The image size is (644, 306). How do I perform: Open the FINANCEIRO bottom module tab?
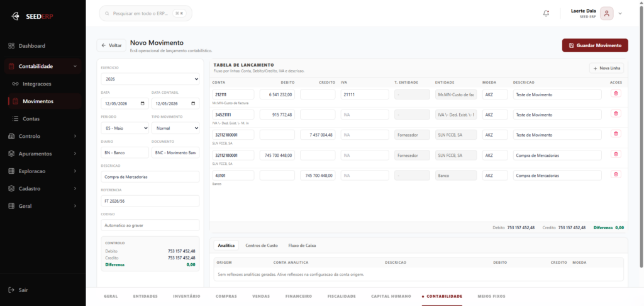coord(299,296)
